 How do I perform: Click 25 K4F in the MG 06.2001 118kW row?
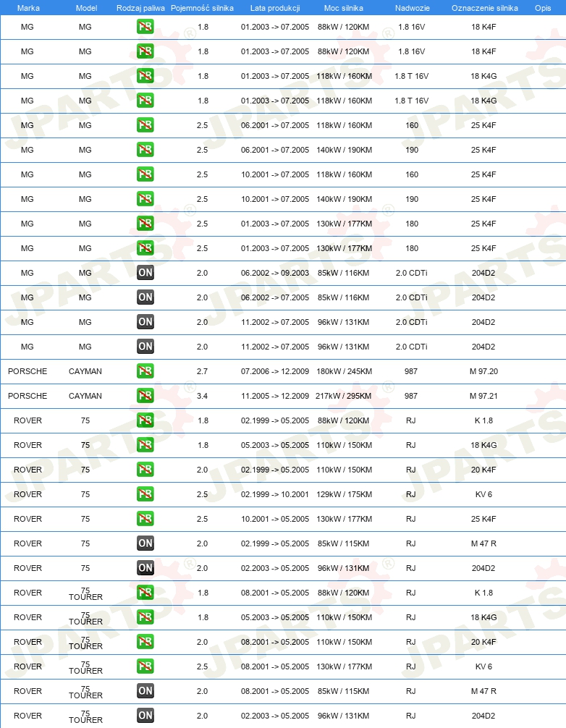483,125
